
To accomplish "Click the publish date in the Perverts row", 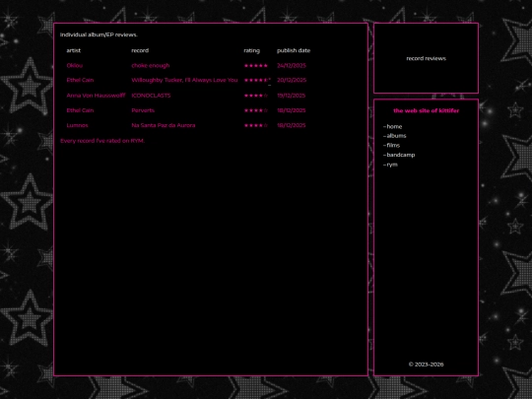I will 291,110.
